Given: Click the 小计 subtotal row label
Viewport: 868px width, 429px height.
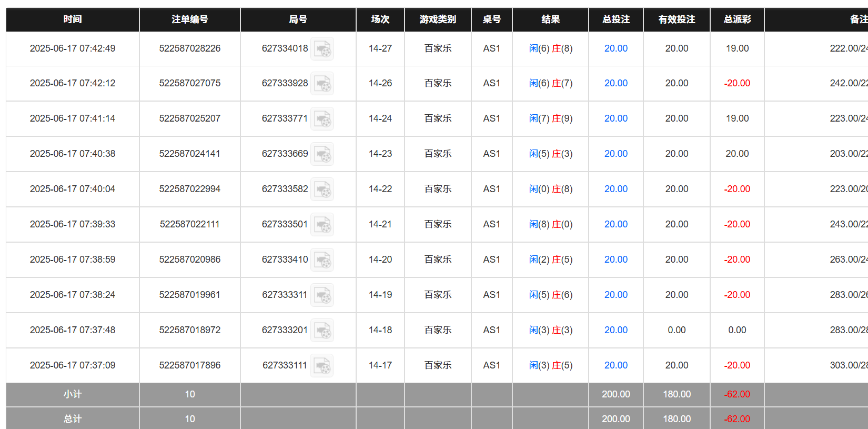Looking at the screenshot, I should 73,394.
